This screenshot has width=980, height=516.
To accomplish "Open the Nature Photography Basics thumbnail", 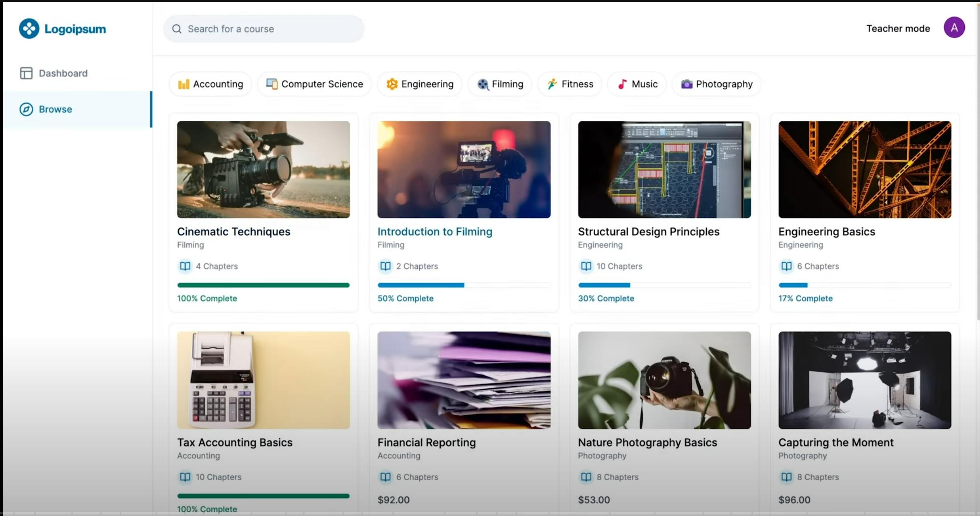I will point(664,380).
